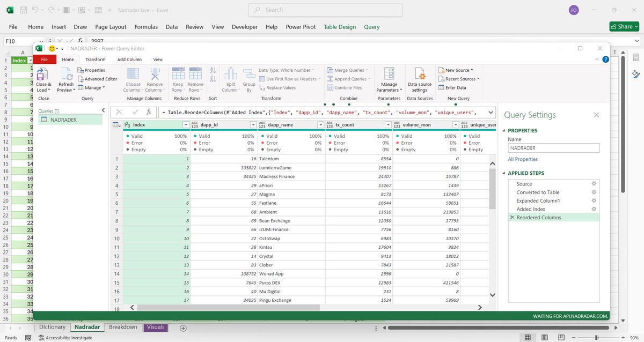Image resolution: width=644 pixels, height=342 pixels.
Task: Collapse the APPLIED STEPS section triangle
Action: [504, 174]
